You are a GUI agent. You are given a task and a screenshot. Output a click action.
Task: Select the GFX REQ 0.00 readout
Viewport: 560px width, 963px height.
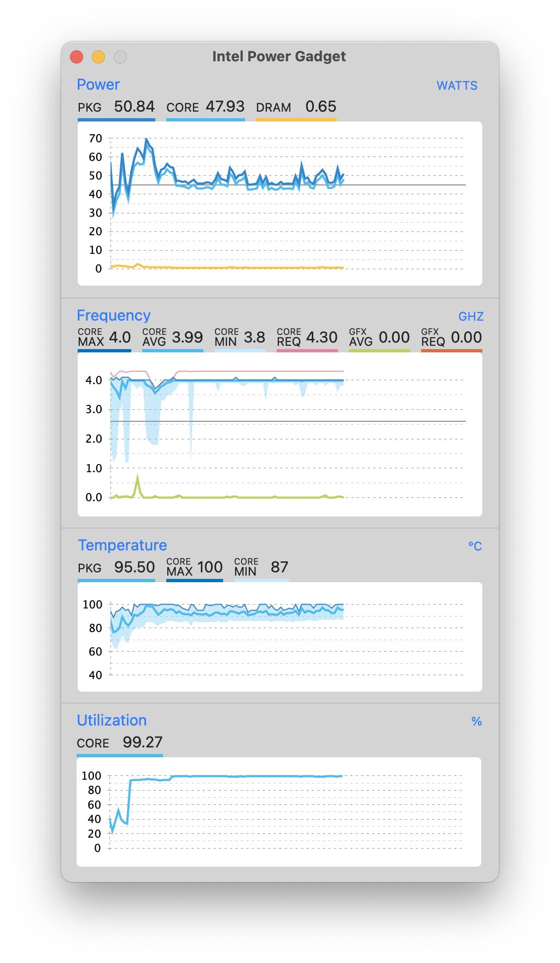click(x=451, y=338)
